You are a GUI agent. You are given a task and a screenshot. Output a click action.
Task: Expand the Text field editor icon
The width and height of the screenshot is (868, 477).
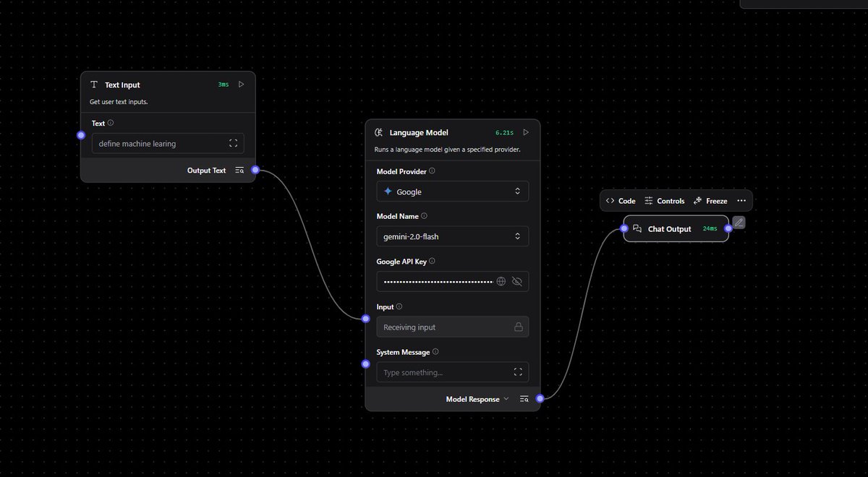point(233,143)
